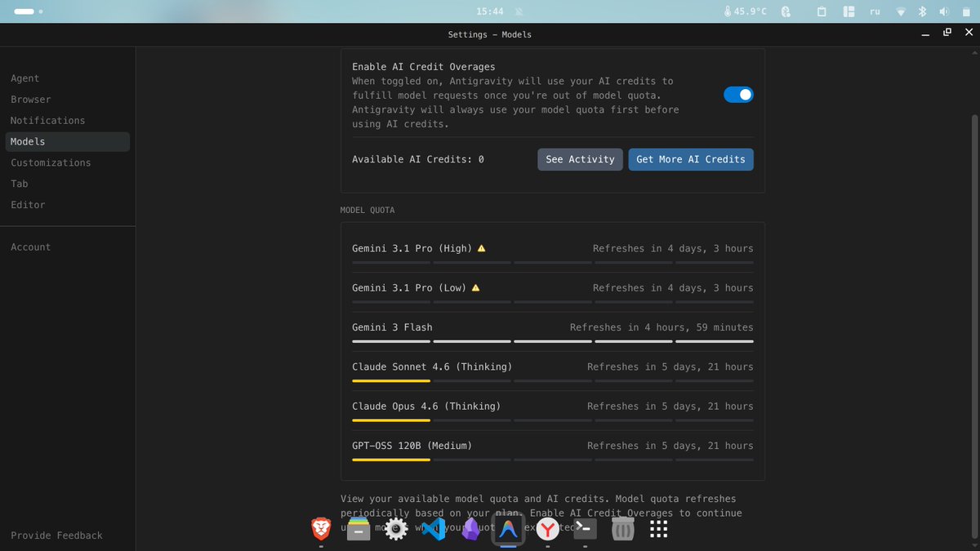
Task: Click GPT-OSS 120B (Medium) quota bar
Action: 553,460
